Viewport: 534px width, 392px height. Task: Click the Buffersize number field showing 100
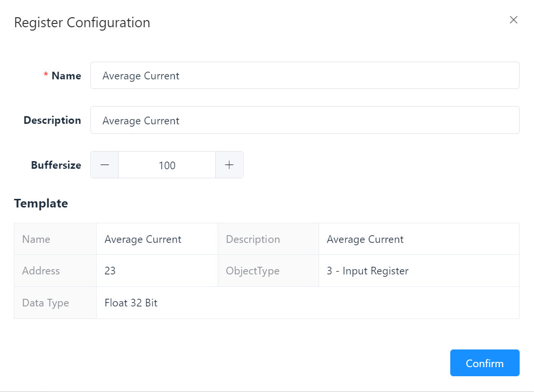[167, 165]
